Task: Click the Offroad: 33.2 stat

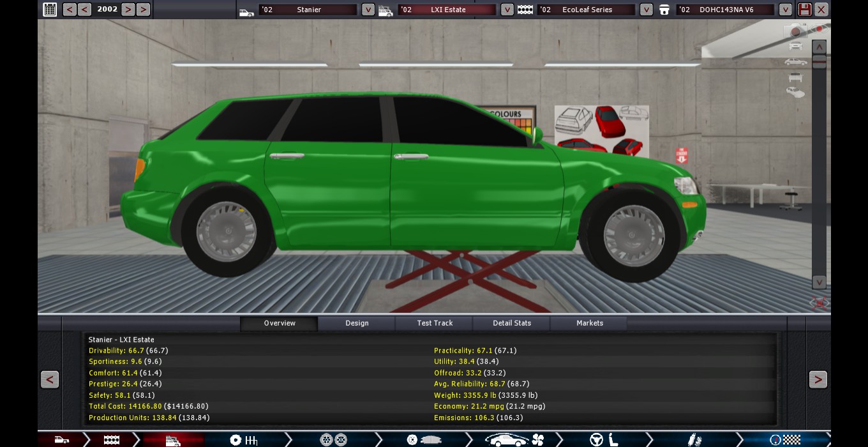Action: 470,373
